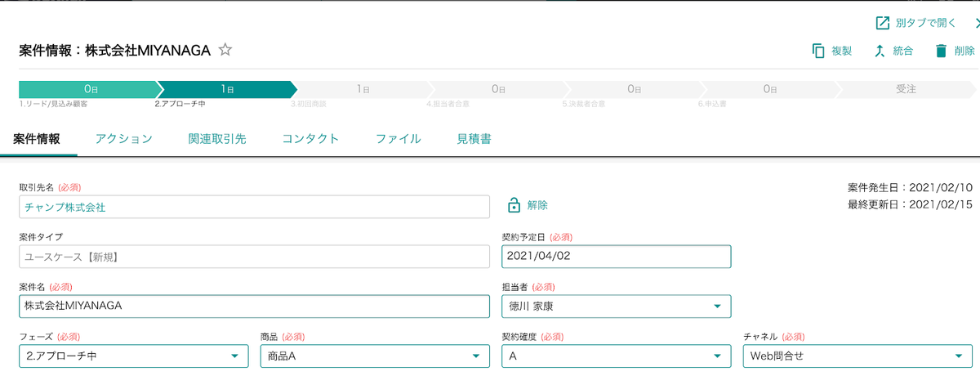Open the ファイル tab
Viewport: 980px width, 385px height.
click(398, 139)
